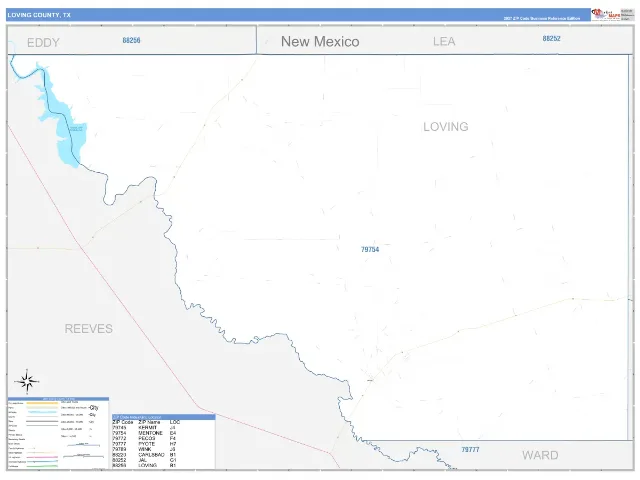The image size is (640, 480).
Task: Click the 'ZIP Name' column header
Action: pyautogui.click(x=149, y=422)
